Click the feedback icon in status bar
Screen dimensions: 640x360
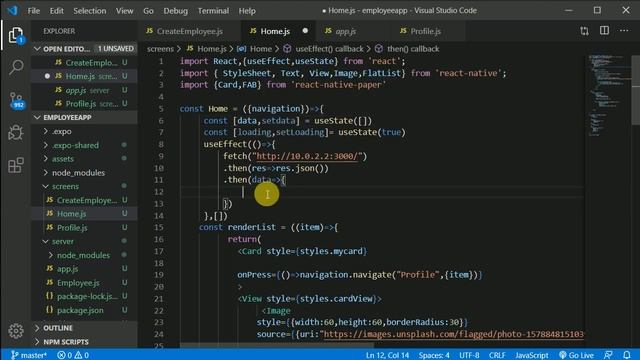click(x=608, y=355)
